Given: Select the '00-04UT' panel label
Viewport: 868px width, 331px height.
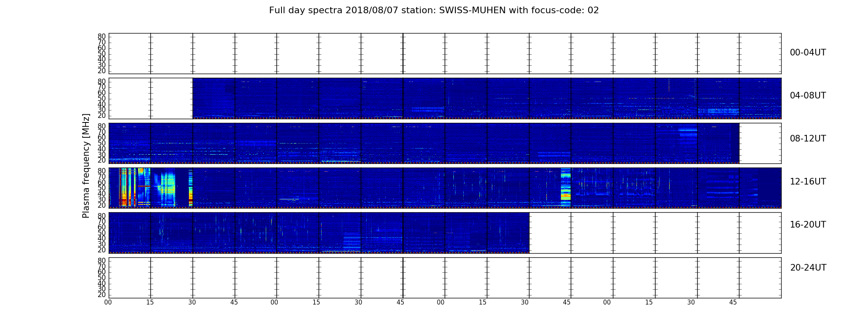Looking at the screenshot, I should pyautogui.click(x=808, y=53).
